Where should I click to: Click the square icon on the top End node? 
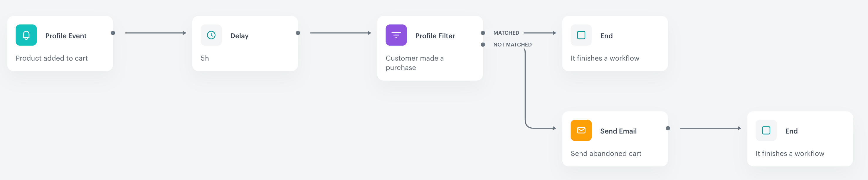[x=581, y=35]
